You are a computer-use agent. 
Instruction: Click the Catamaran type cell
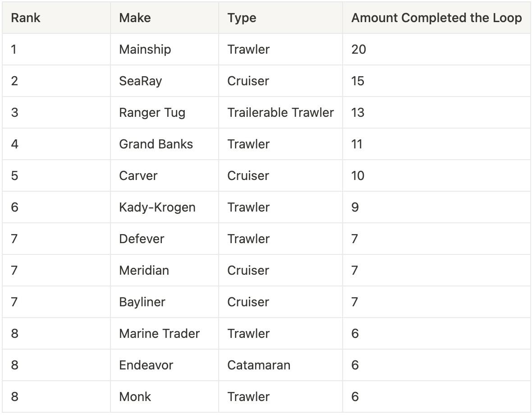tap(259, 365)
